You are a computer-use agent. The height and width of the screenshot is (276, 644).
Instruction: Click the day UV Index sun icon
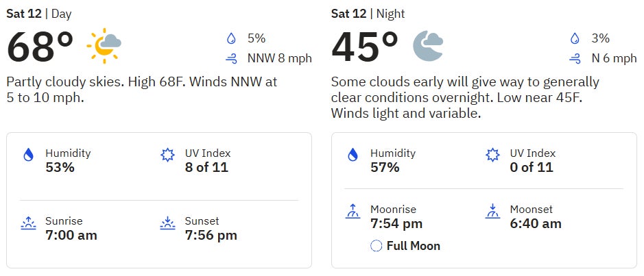(x=167, y=155)
